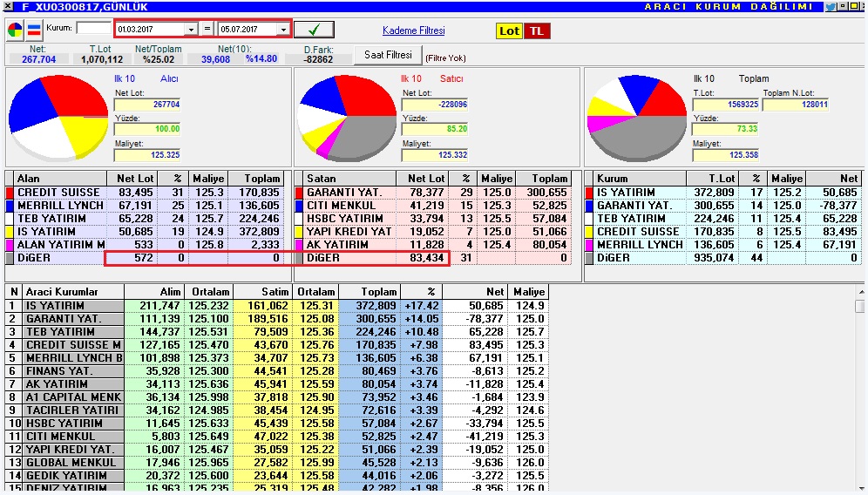Click the scroll down arrow of broker list
Screen dimensions: 868x495
click(861, 486)
